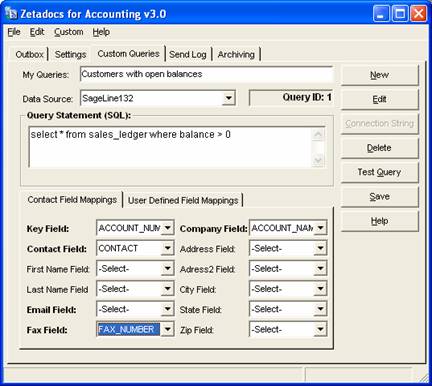Close the Zetadocs window

pyautogui.click(x=418, y=14)
